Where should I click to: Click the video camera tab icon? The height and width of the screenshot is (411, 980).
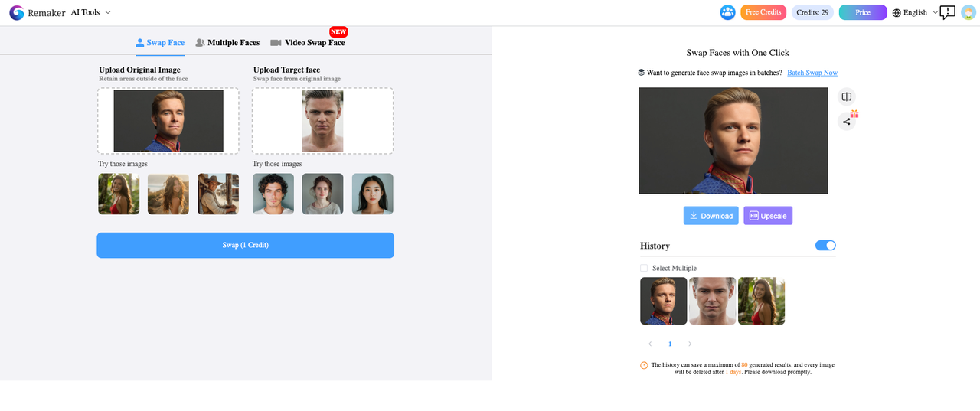[276, 43]
